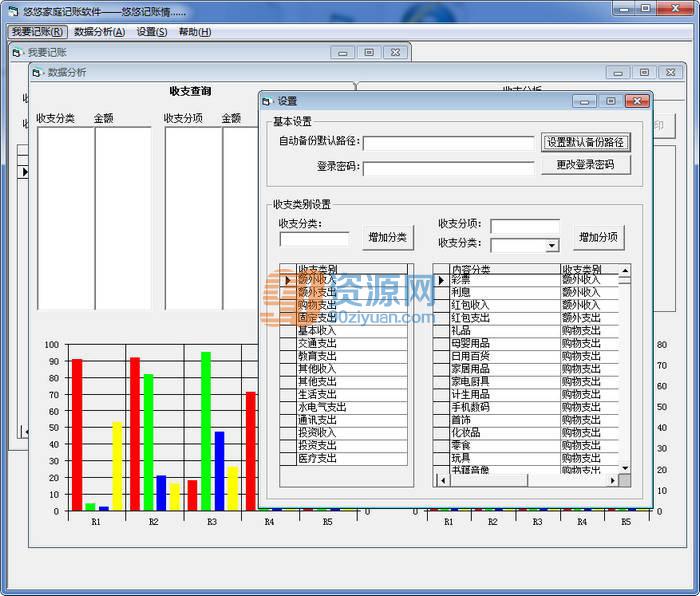
Task: Click 更改登录密码 button
Action: 585,165
